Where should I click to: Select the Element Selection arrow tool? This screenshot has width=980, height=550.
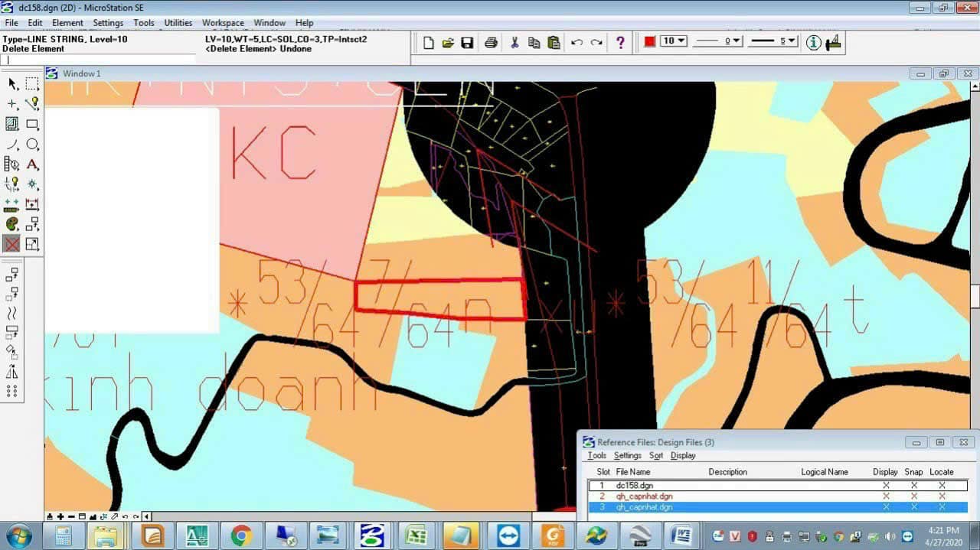[12, 83]
